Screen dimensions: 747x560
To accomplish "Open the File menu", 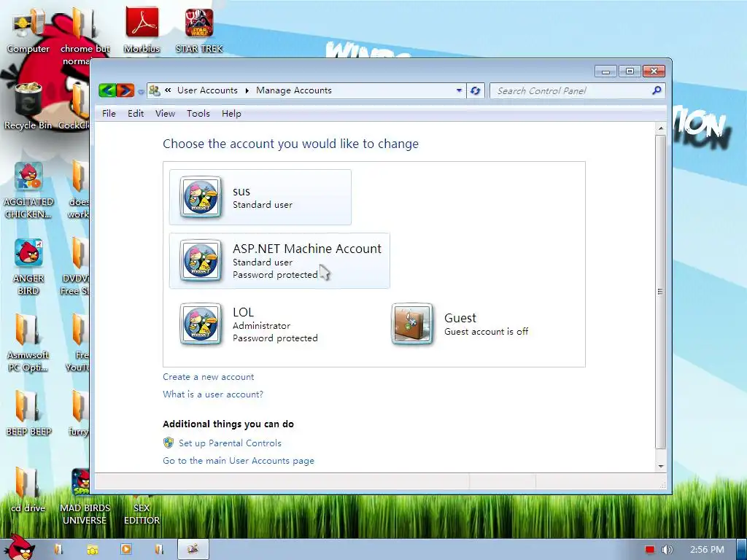I will click(x=109, y=113).
